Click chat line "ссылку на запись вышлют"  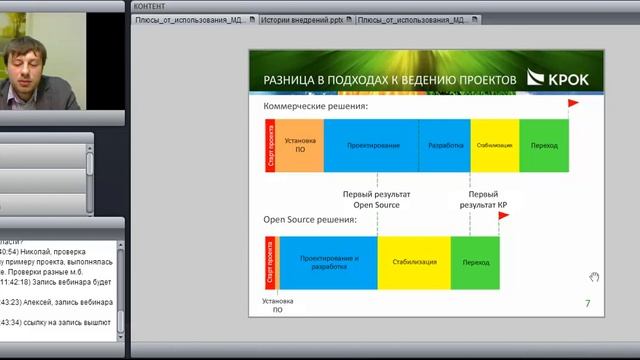[x=67, y=322]
